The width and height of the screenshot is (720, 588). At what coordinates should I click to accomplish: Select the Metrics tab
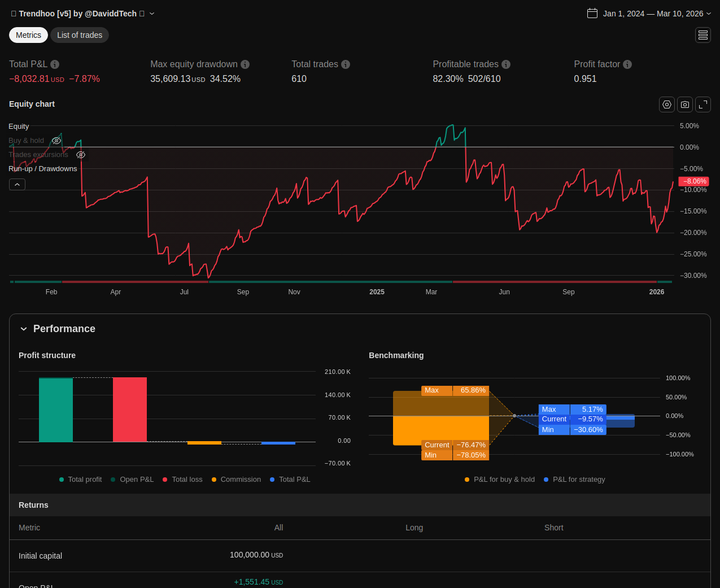[28, 35]
